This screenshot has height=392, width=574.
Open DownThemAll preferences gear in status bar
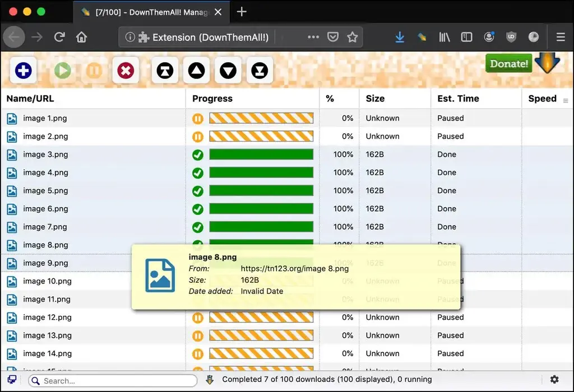click(x=554, y=380)
